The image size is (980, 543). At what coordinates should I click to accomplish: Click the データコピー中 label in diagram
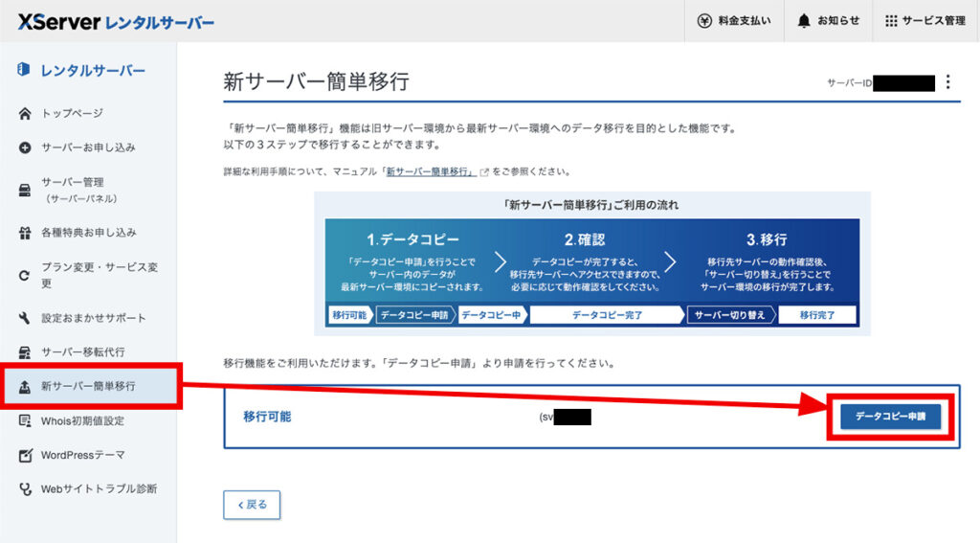coord(491,315)
